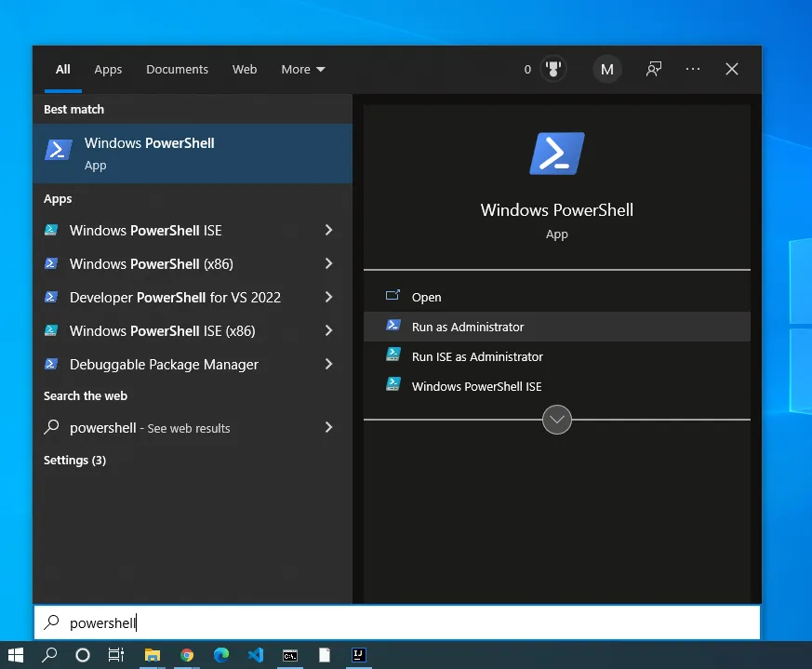Launch IntelliJ IDEA from the taskbar
Viewport: 812px width, 669px height.
coord(358,656)
